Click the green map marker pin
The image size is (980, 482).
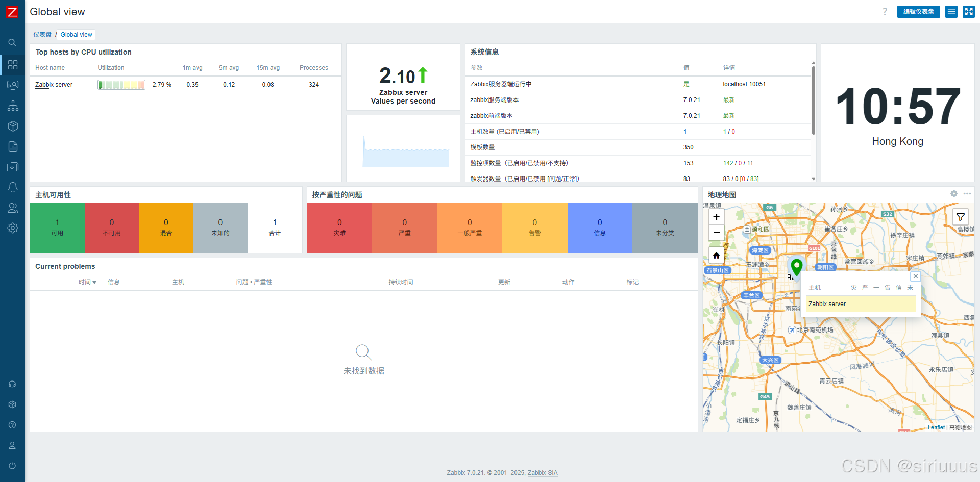coord(796,267)
